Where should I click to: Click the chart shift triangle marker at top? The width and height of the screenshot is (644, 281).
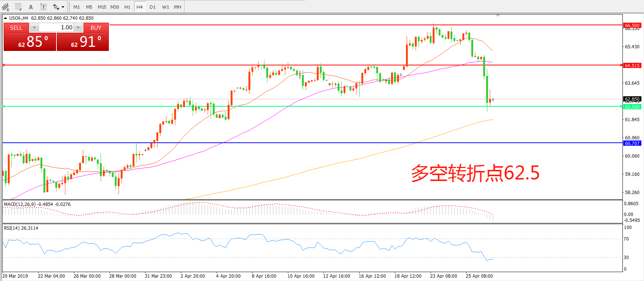click(498, 16)
